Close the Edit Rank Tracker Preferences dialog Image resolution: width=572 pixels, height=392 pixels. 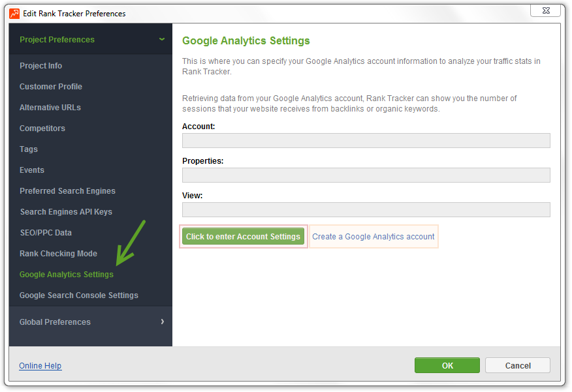[x=545, y=10]
